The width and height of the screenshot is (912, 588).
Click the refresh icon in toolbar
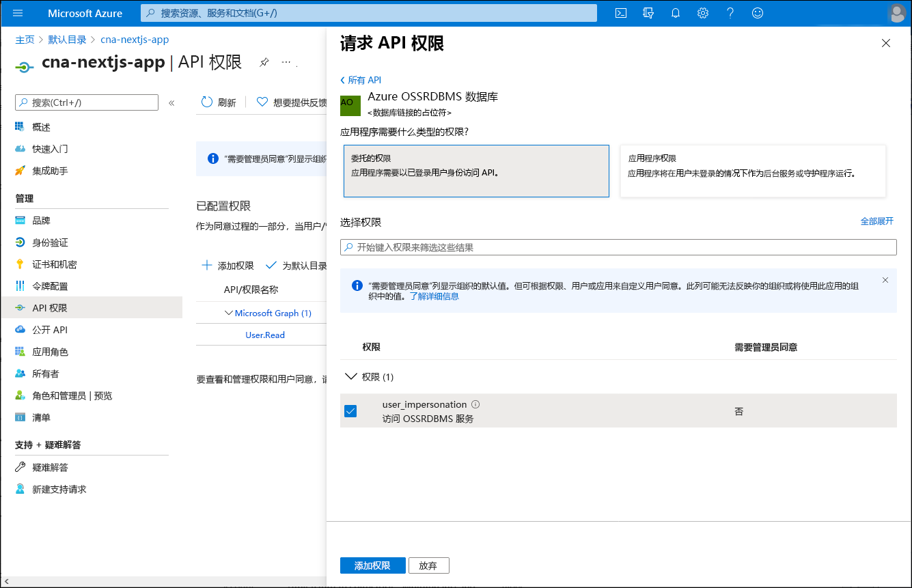pos(207,102)
